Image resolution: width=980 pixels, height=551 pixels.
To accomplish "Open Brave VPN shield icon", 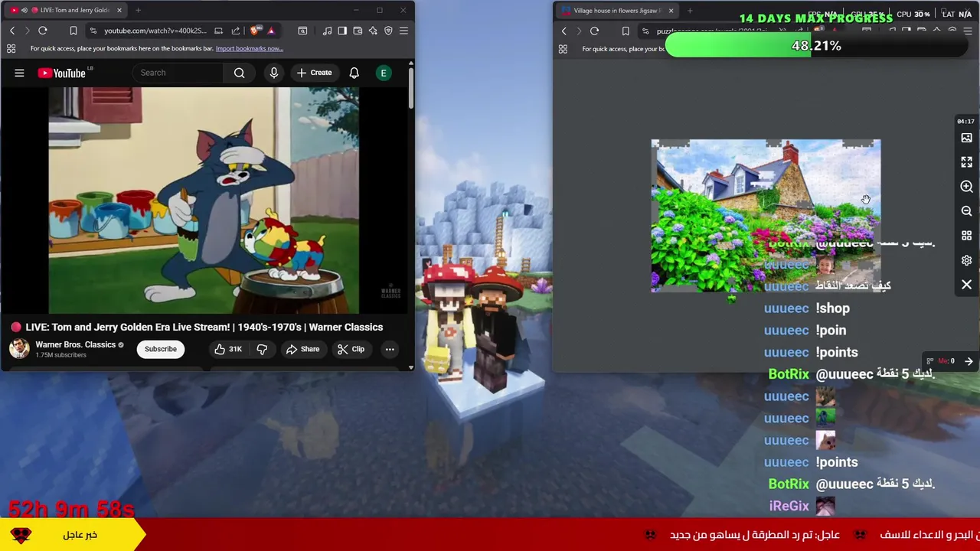I will pyautogui.click(x=388, y=31).
